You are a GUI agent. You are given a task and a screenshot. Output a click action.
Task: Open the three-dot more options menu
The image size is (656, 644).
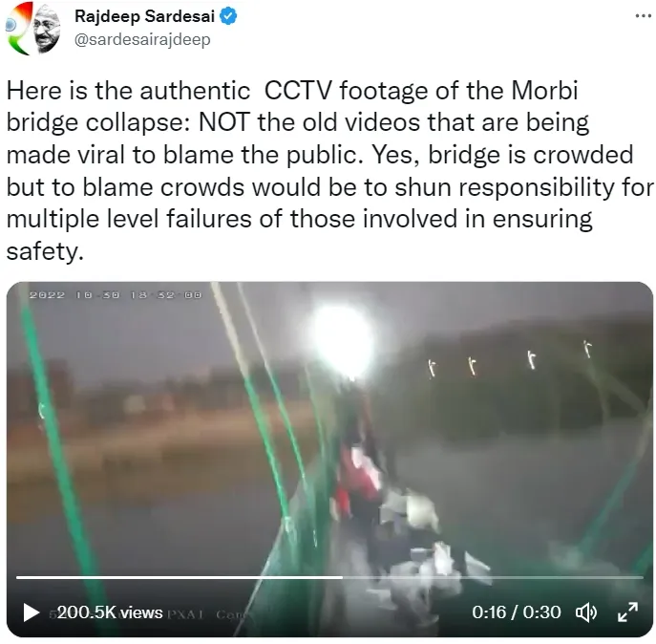click(x=643, y=16)
